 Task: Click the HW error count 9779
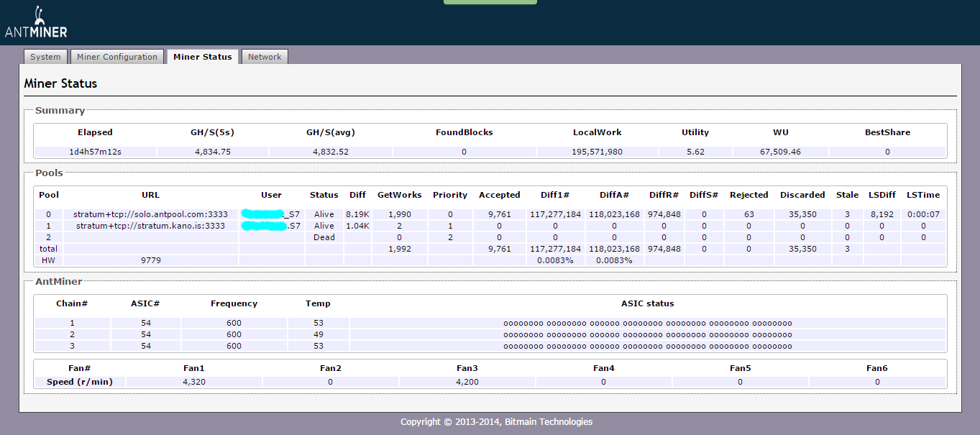(x=150, y=260)
